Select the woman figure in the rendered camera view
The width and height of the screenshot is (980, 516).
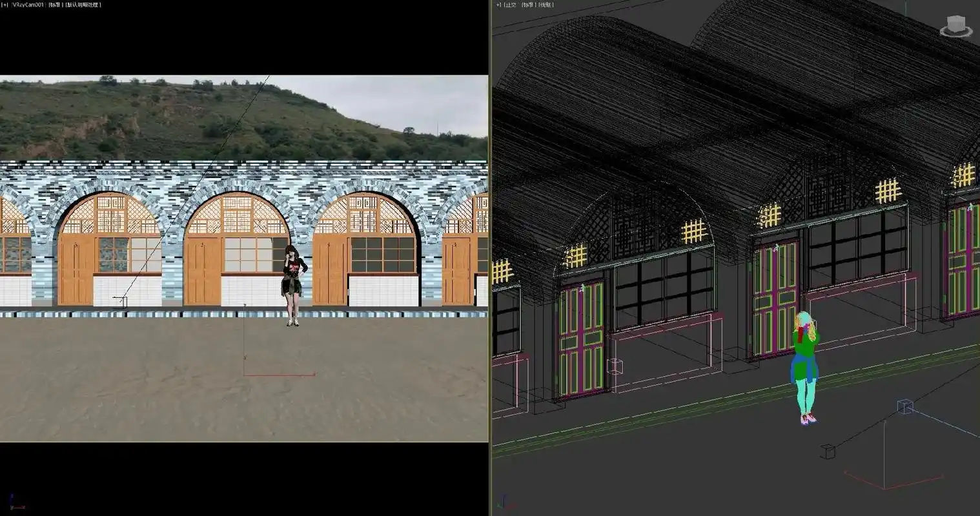coord(293,284)
